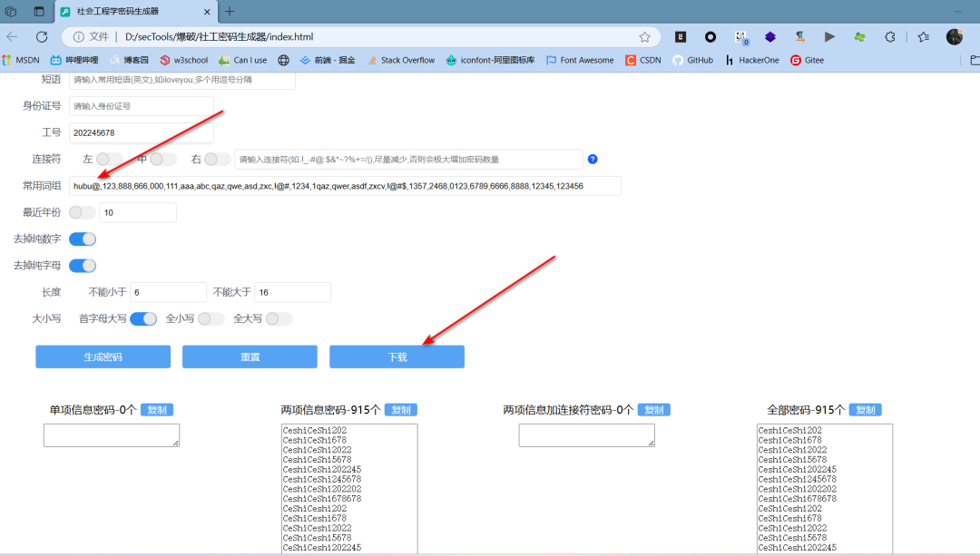Open the HackerOne bookmark
Viewport: 980px width, 556px height.
pyautogui.click(x=752, y=60)
